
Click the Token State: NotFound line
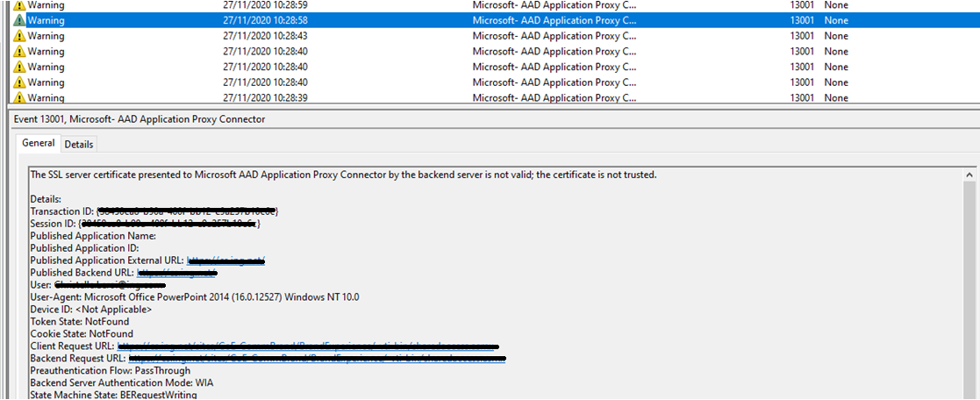click(x=80, y=322)
